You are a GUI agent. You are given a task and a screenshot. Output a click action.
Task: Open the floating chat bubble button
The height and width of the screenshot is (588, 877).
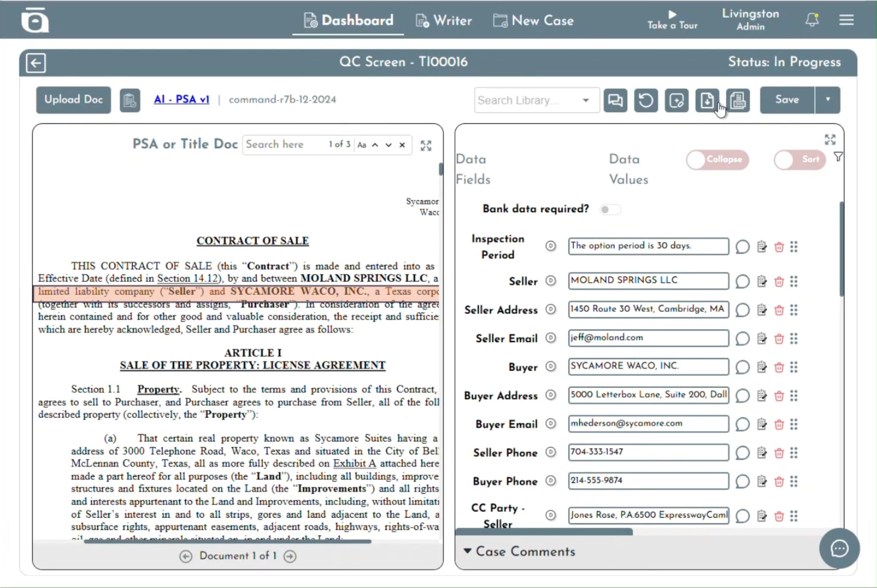839,548
